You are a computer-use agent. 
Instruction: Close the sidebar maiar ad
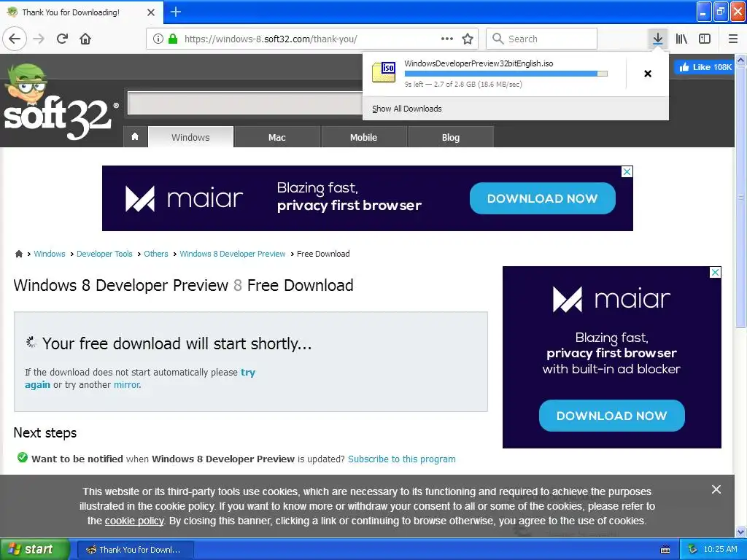point(715,273)
